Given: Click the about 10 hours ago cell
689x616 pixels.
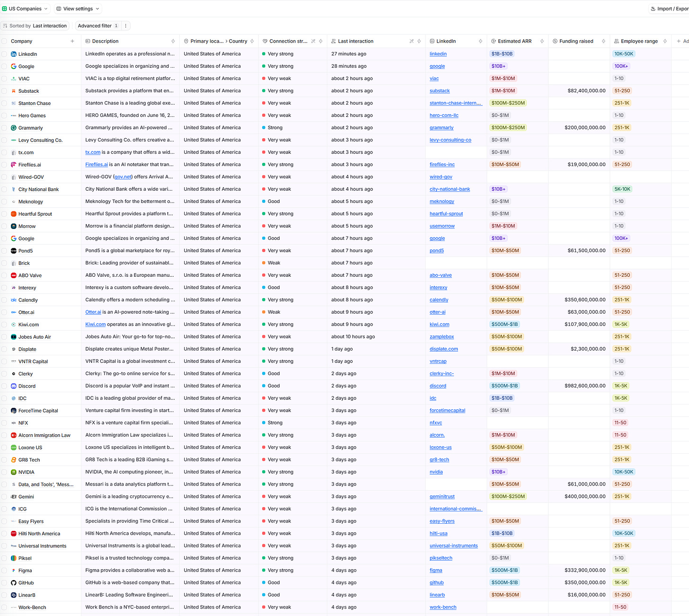Looking at the screenshot, I should click(x=376, y=337).
